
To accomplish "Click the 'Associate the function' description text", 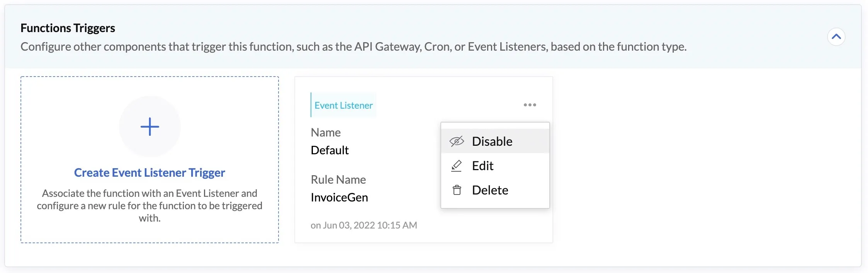I will [149, 205].
